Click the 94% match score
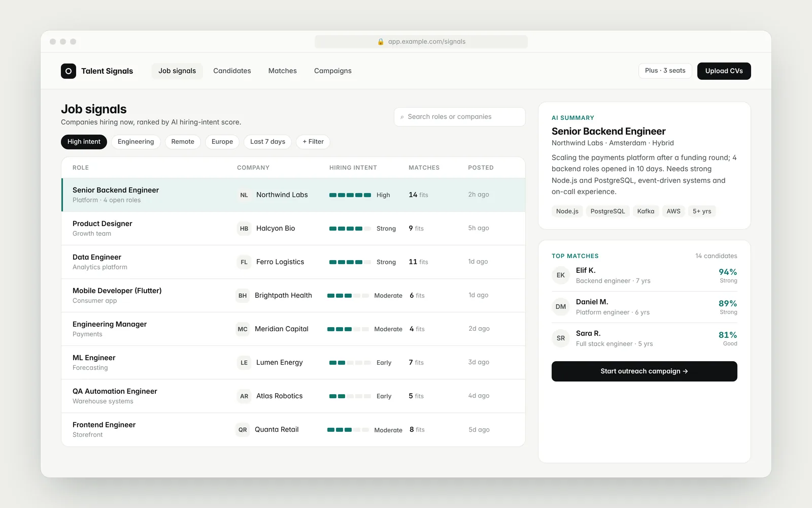Image resolution: width=812 pixels, height=508 pixels. pos(728,272)
